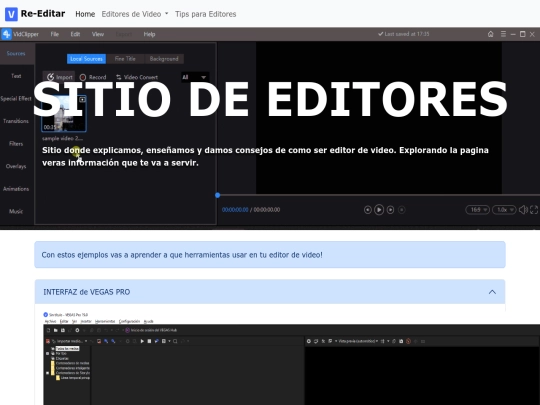Switch to the Local Sources tab

86,59
